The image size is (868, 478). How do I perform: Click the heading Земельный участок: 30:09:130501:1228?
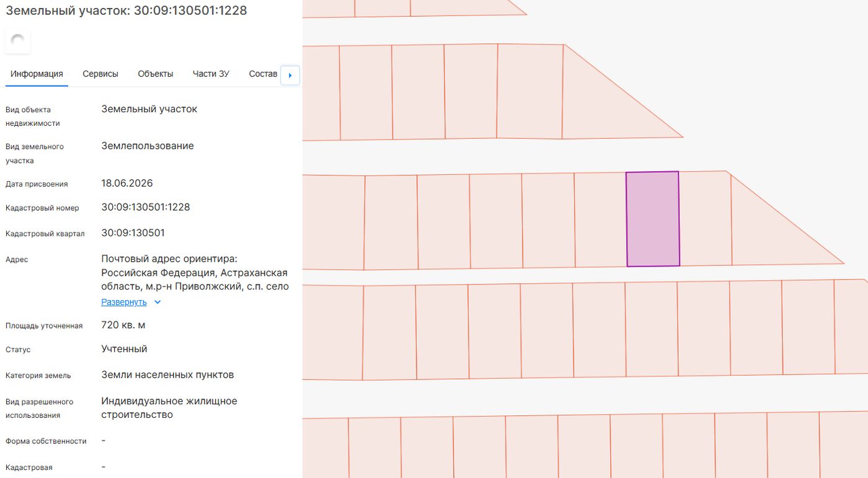pos(126,11)
